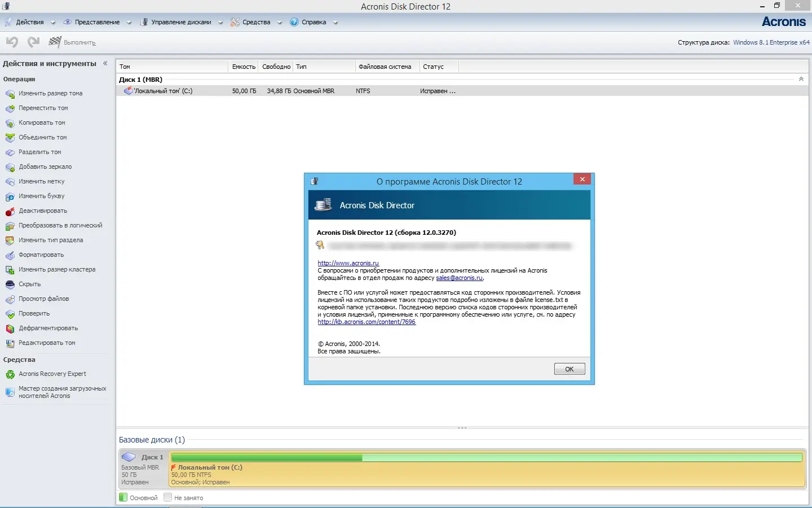The image size is (812, 508).
Task: Click the 'Скрыть' volume icon
Action: click(x=10, y=284)
